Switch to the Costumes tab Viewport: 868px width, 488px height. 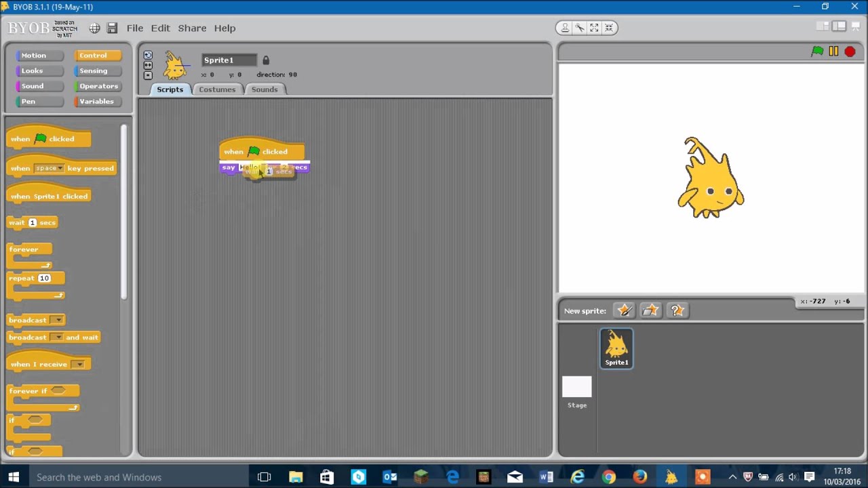tap(217, 89)
